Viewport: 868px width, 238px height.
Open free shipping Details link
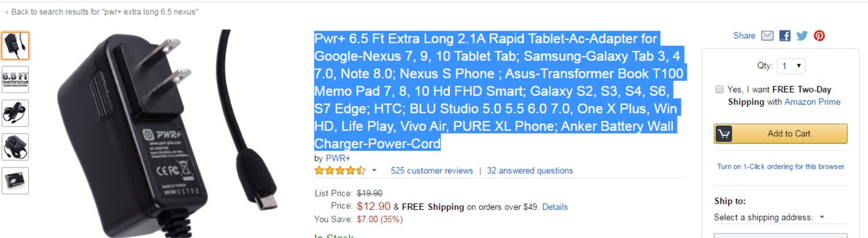(x=555, y=207)
